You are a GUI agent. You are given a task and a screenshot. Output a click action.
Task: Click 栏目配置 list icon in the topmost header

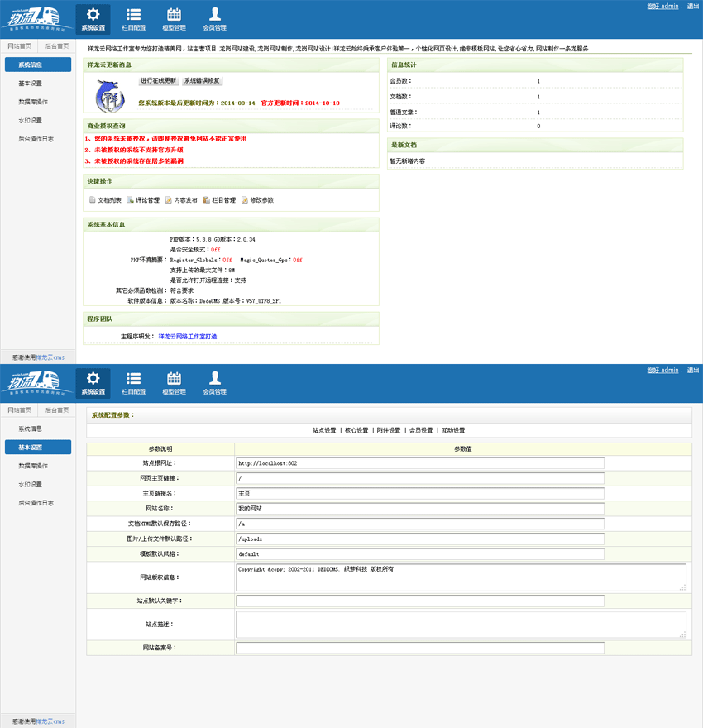(133, 14)
